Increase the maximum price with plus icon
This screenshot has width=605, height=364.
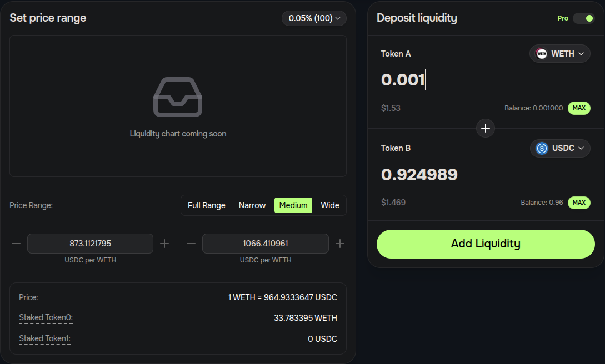(340, 244)
